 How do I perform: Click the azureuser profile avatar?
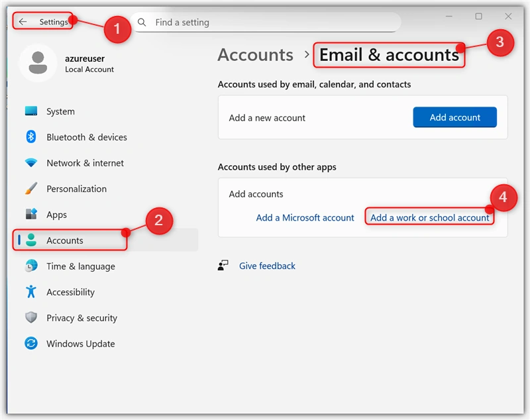(x=38, y=63)
